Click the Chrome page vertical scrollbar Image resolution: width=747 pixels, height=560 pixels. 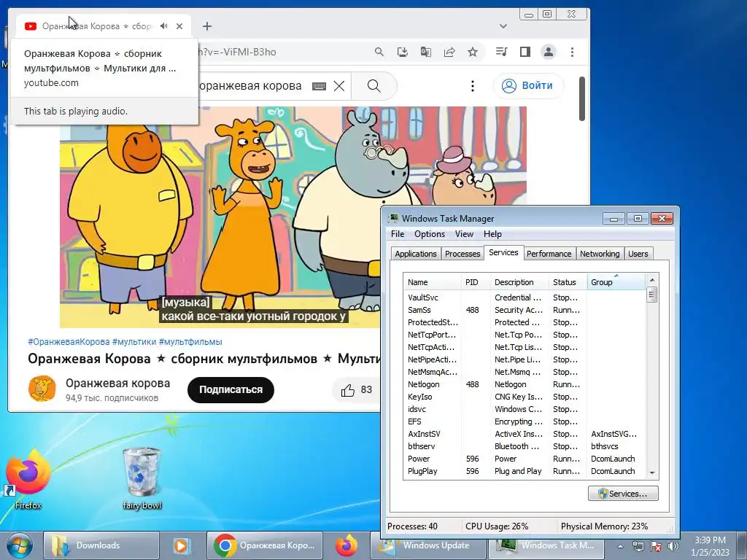581,99
